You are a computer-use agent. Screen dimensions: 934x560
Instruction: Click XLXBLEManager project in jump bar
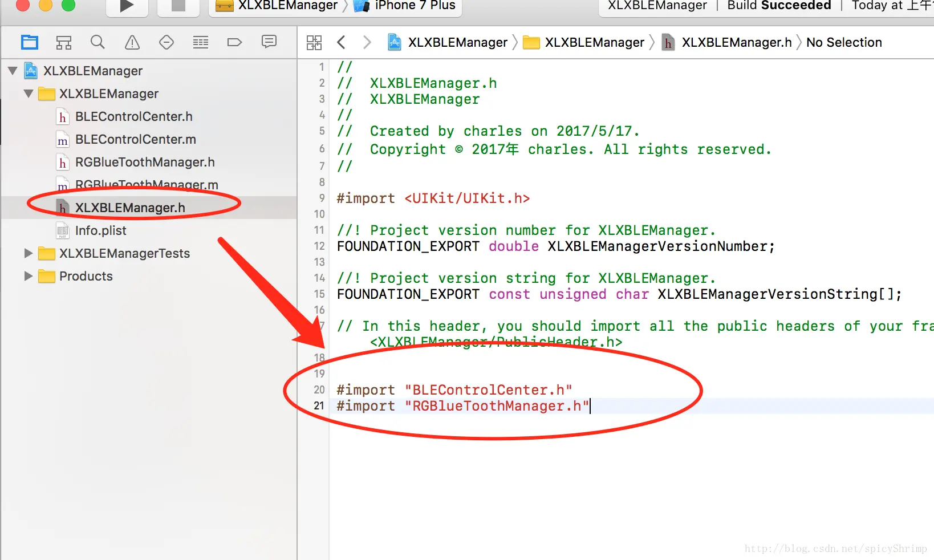tap(448, 42)
